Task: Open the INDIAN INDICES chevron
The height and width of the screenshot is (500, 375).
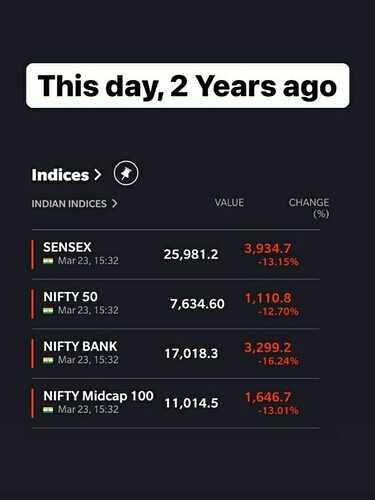Action: click(x=114, y=203)
